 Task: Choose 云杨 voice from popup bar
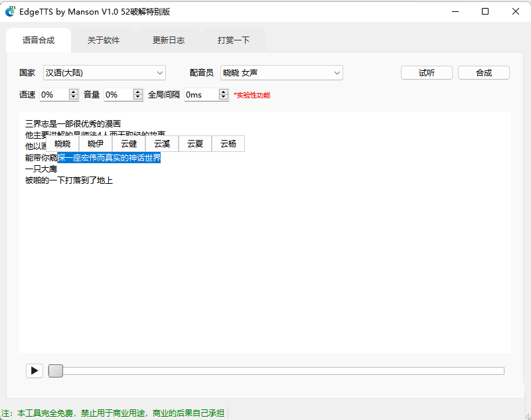[228, 144]
